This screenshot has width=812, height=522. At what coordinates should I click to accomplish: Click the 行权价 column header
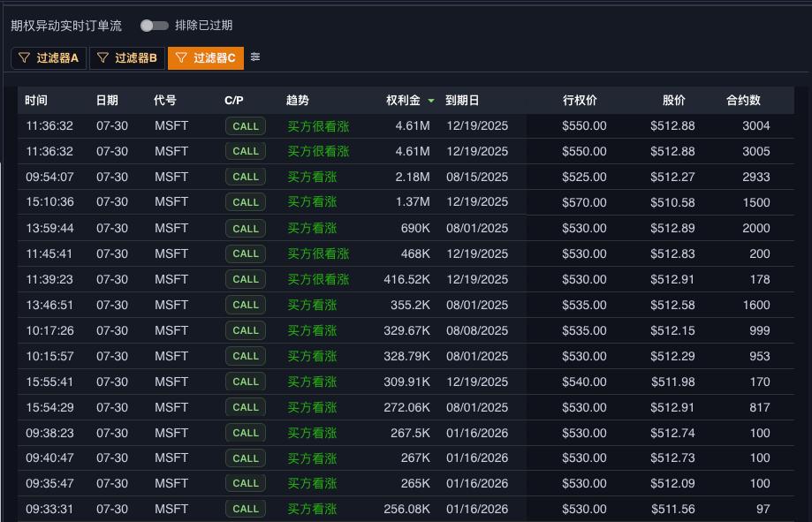[580, 101]
